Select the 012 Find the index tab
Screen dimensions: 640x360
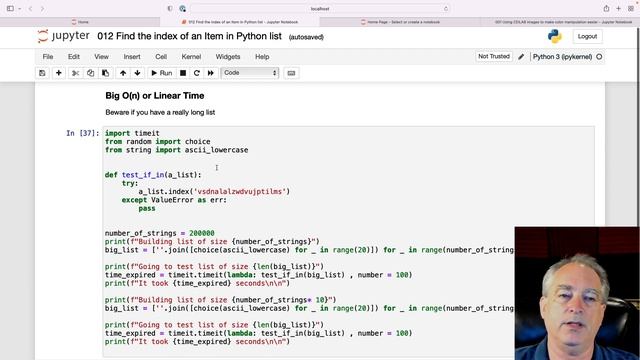[x=240, y=22]
